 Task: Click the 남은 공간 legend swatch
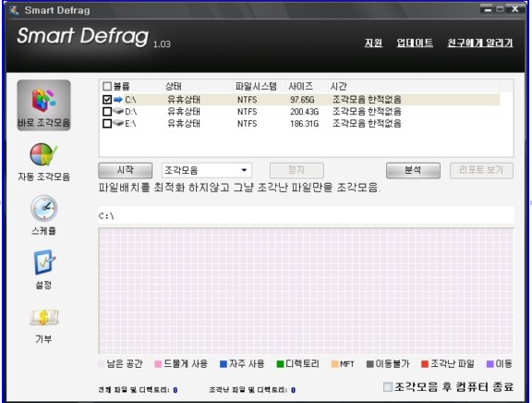pyautogui.click(x=101, y=364)
